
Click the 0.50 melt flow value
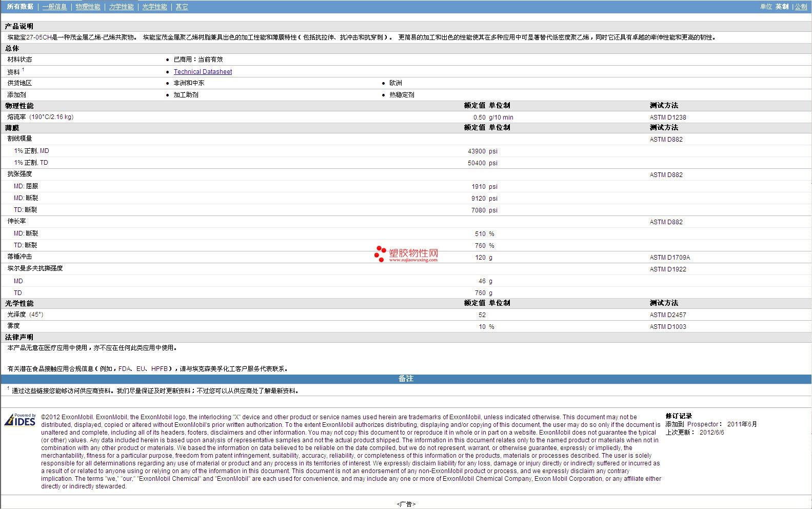tap(479, 118)
